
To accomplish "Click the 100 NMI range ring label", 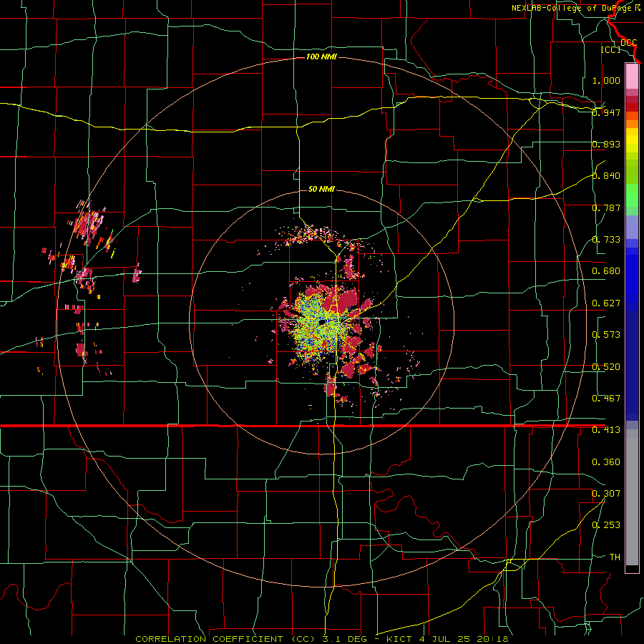I will [321, 57].
